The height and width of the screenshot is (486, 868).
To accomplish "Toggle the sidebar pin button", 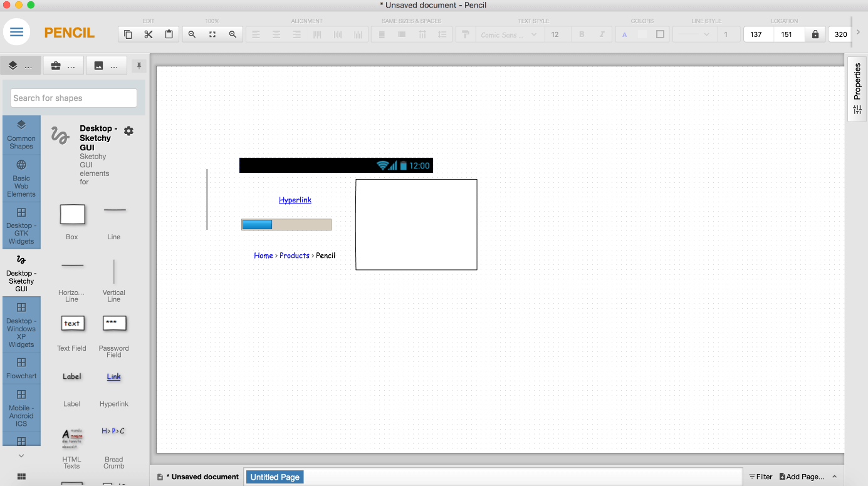I will [139, 66].
